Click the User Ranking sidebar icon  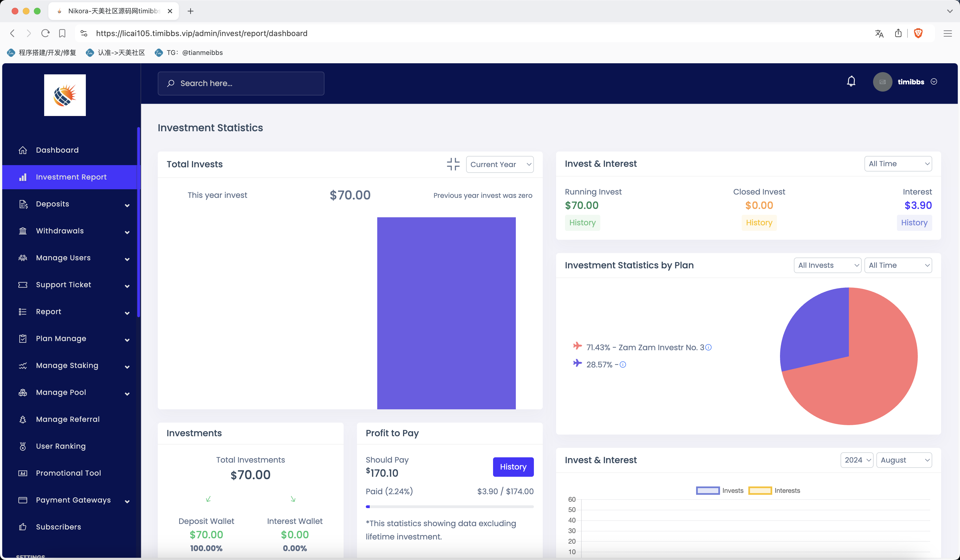23,446
